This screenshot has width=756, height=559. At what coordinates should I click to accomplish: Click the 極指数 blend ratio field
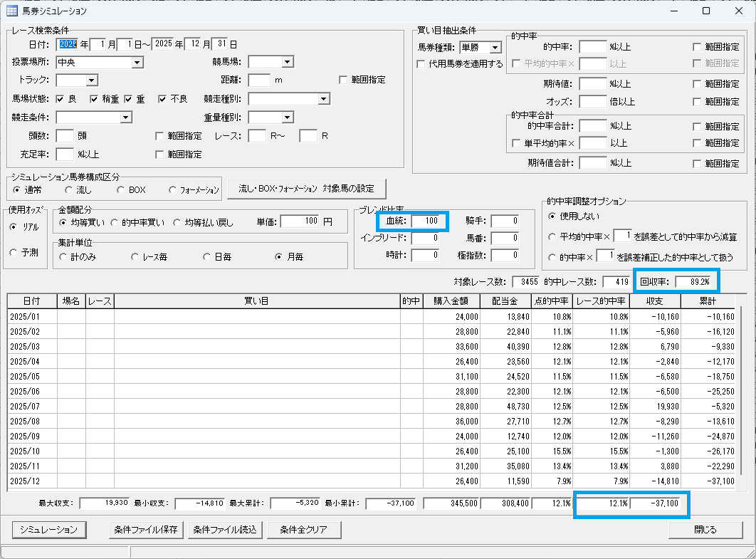pyautogui.click(x=505, y=255)
